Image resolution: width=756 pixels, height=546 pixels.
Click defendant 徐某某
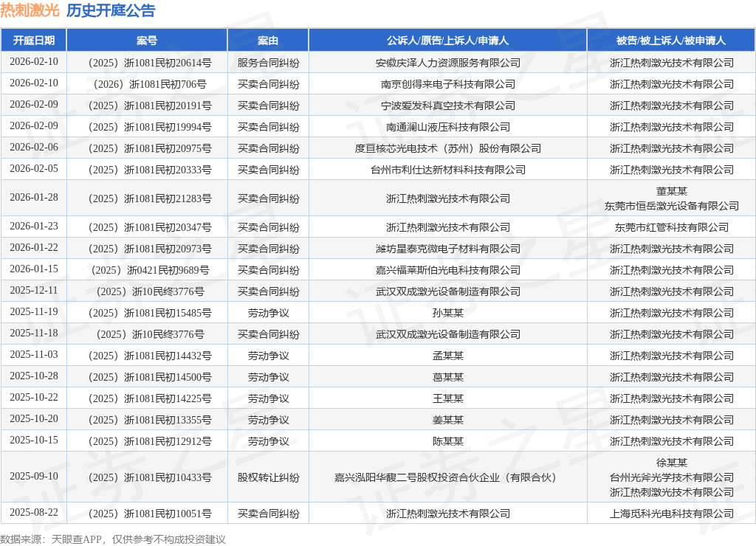(x=672, y=463)
